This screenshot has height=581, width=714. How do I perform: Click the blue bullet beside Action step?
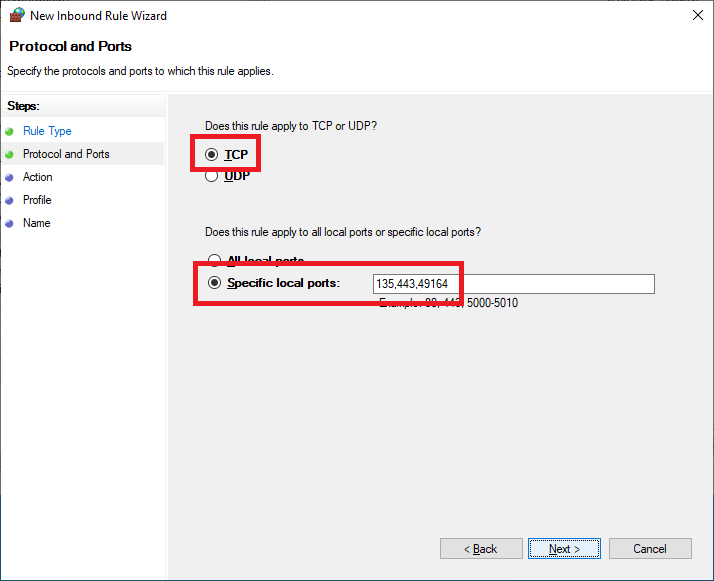(x=10, y=177)
